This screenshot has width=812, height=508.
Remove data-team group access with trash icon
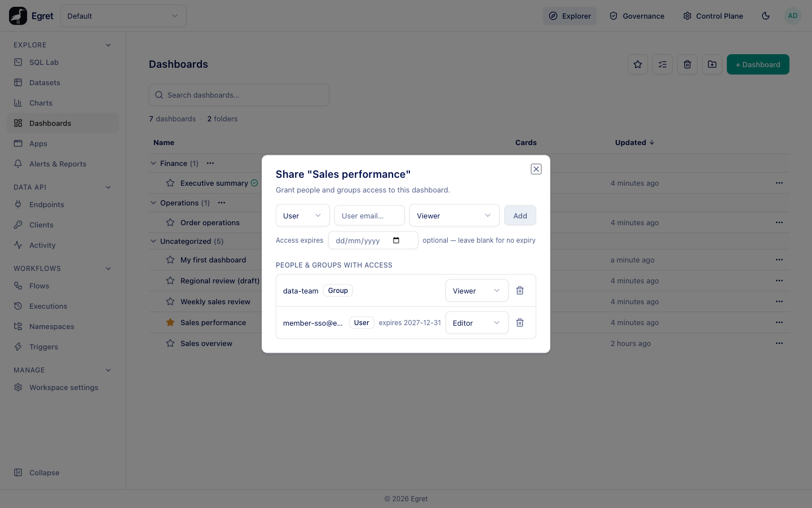click(x=520, y=291)
